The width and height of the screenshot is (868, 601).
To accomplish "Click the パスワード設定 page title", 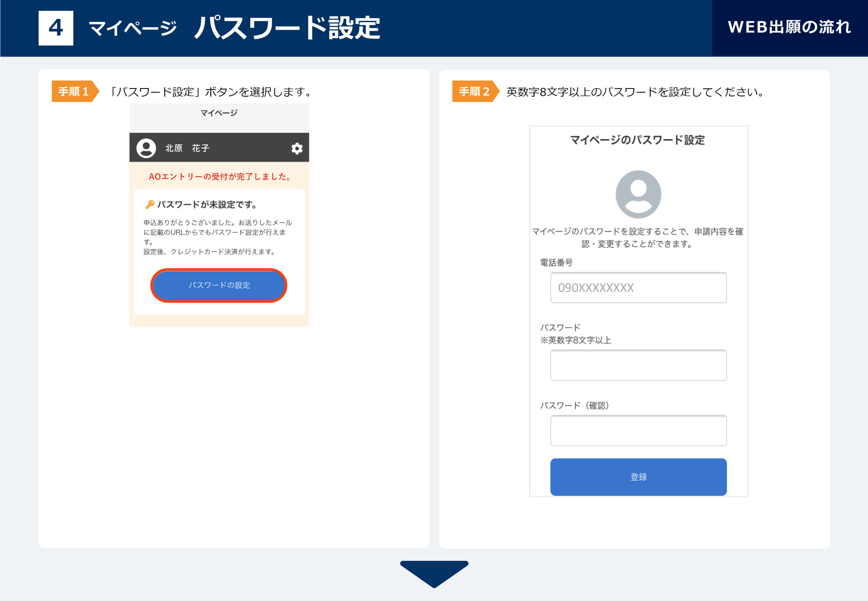I will 287,28.
